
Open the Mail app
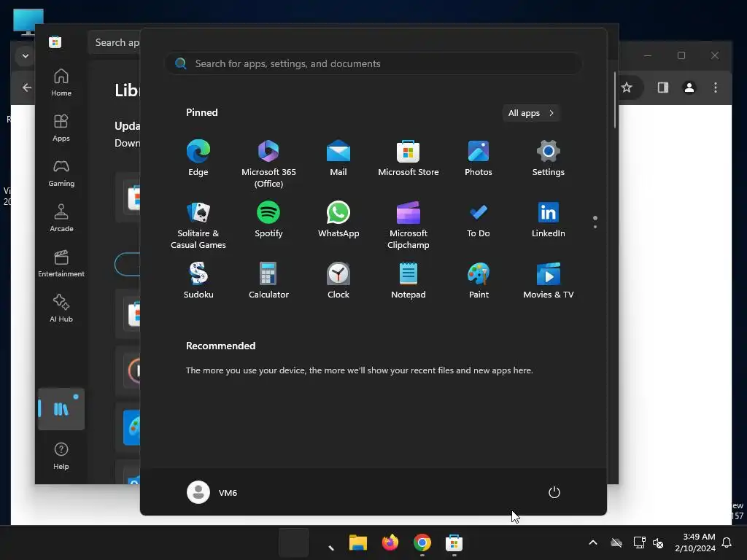click(338, 158)
